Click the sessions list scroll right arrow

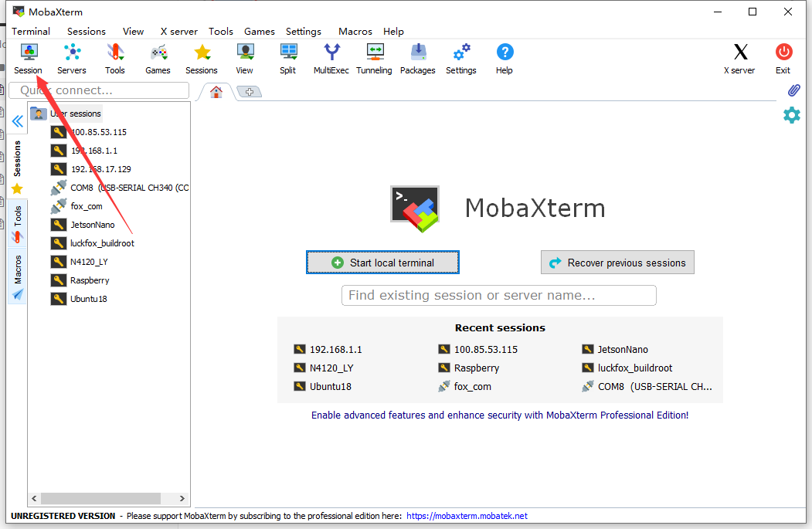182,499
